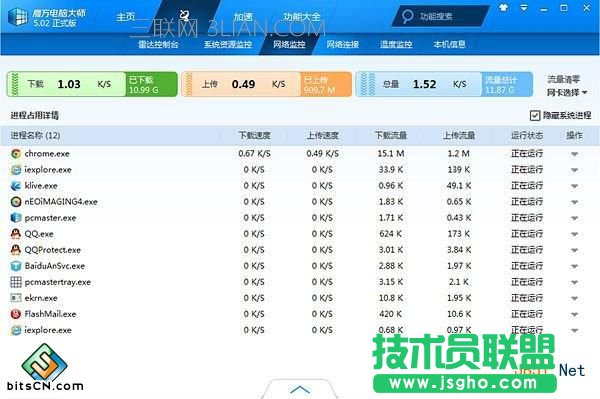The image size is (600, 399).
Task: Sort by 进程名称 (12) column header
Action: pos(35,135)
